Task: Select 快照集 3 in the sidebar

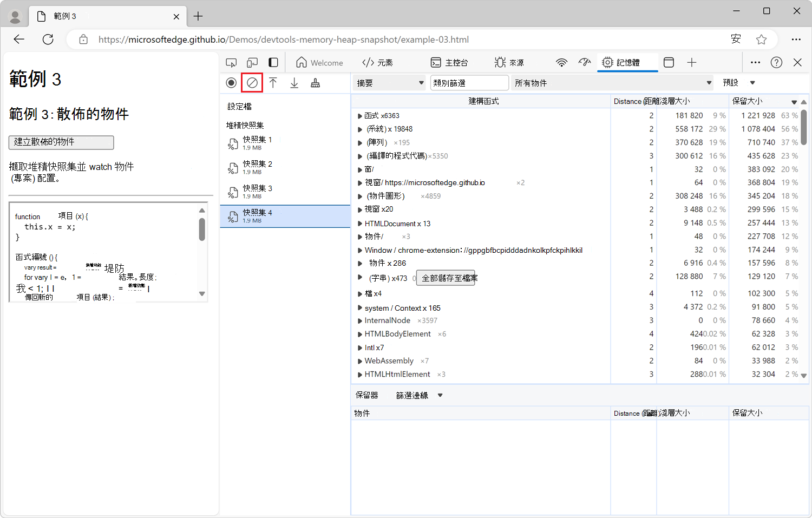Action: pyautogui.click(x=285, y=192)
